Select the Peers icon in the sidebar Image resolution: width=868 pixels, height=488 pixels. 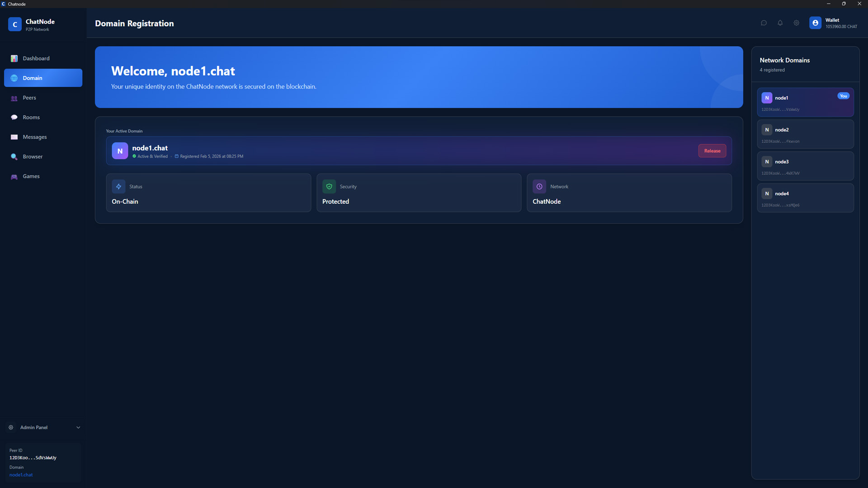tap(14, 98)
